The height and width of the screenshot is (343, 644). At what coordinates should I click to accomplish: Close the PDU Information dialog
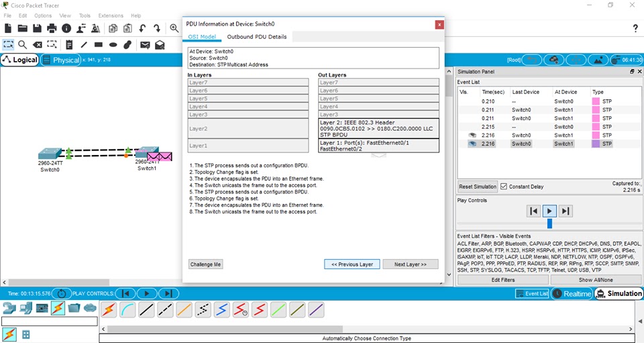[x=439, y=25]
